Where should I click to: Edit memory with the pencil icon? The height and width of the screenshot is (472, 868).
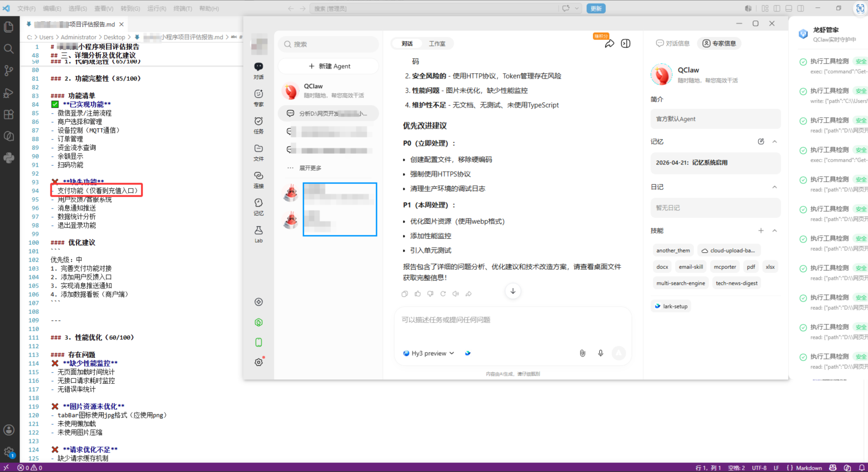point(761,141)
